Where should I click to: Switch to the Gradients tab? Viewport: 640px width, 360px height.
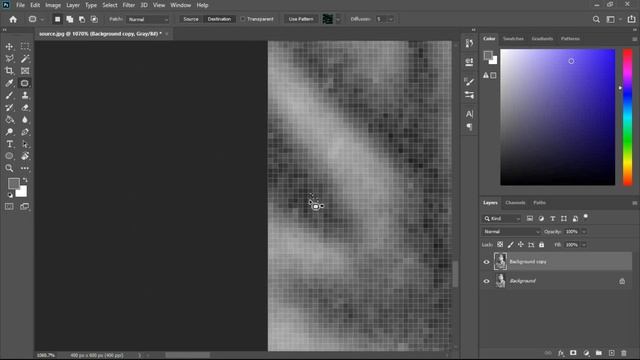pos(542,38)
